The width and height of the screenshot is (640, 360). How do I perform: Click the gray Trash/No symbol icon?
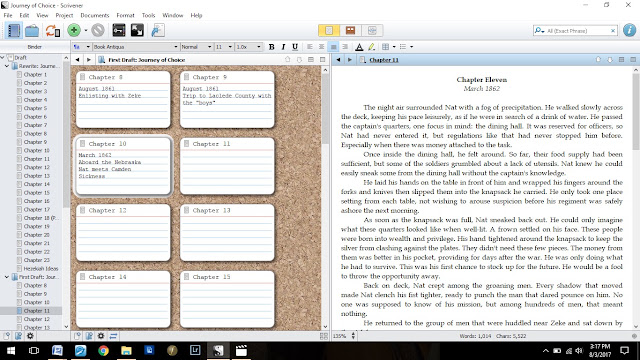click(x=98, y=30)
